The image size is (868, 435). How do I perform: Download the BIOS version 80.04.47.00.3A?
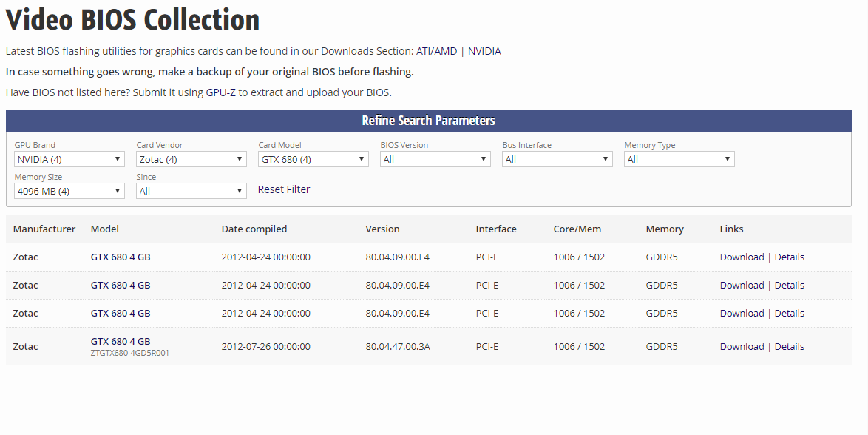(742, 346)
